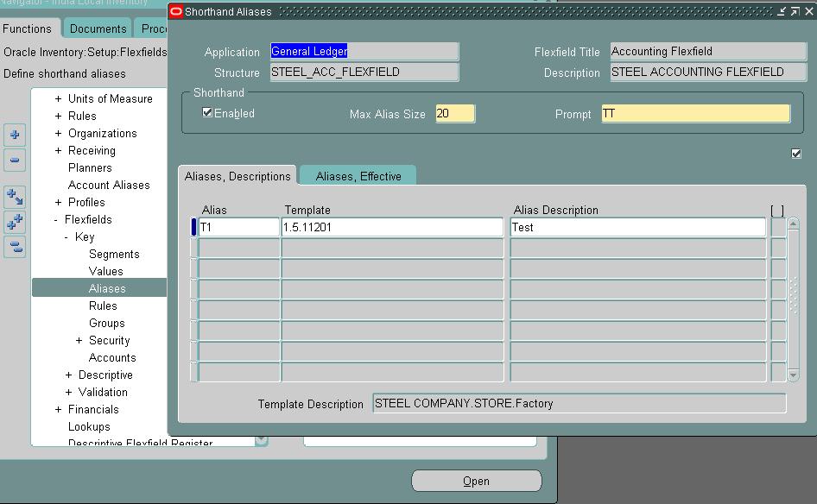Image resolution: width=817 pixels, height=504 pixels.
Task: Collapse the Flexfields tree node
Action: (x=57, y=219)
